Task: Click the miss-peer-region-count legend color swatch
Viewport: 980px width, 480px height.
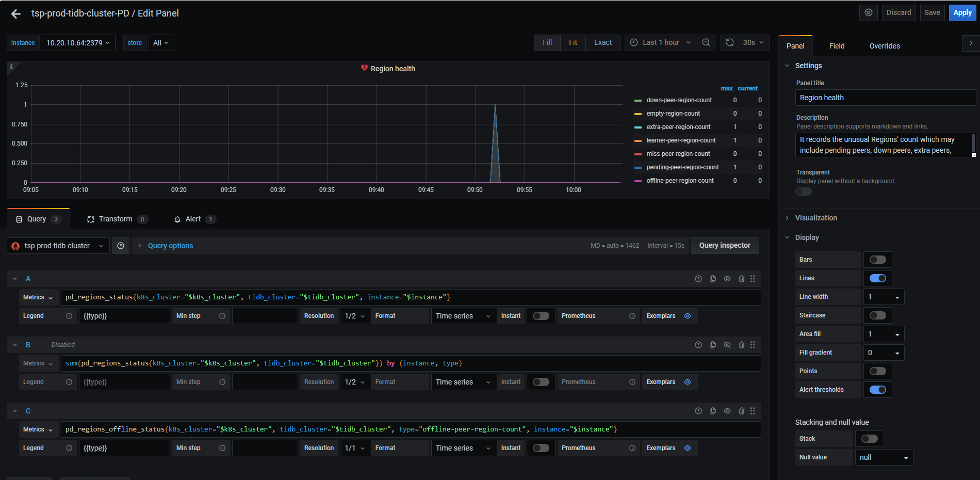Action: (x=638, y=154)
